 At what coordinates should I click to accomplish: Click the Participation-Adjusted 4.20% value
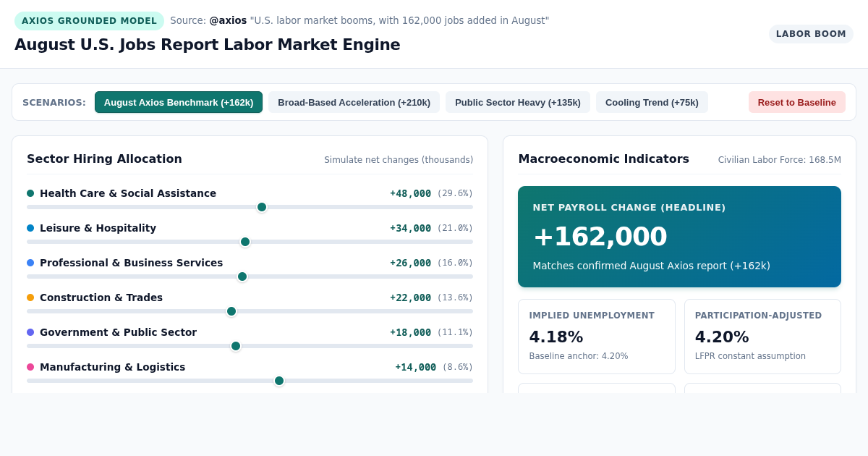point(722,337)
